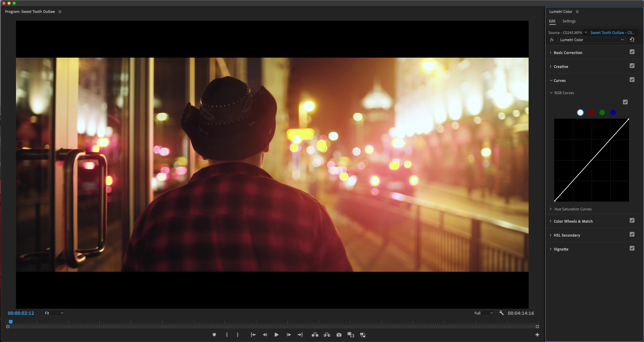Expand the Hue Saturation Curves section
This screenshot has height=342, width=644.
(x=573, y=209)
